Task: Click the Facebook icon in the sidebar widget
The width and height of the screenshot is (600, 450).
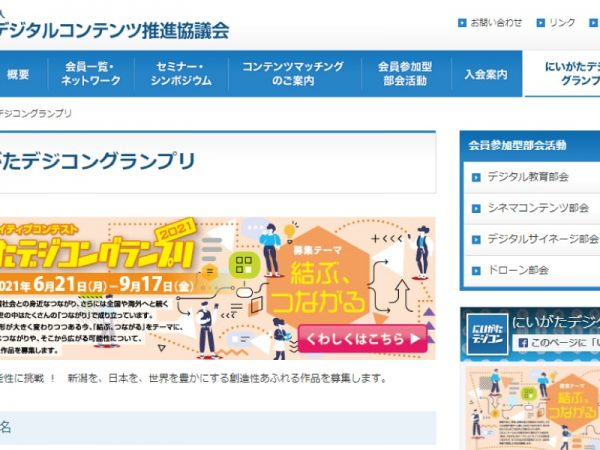Action: tap(523, 343)
